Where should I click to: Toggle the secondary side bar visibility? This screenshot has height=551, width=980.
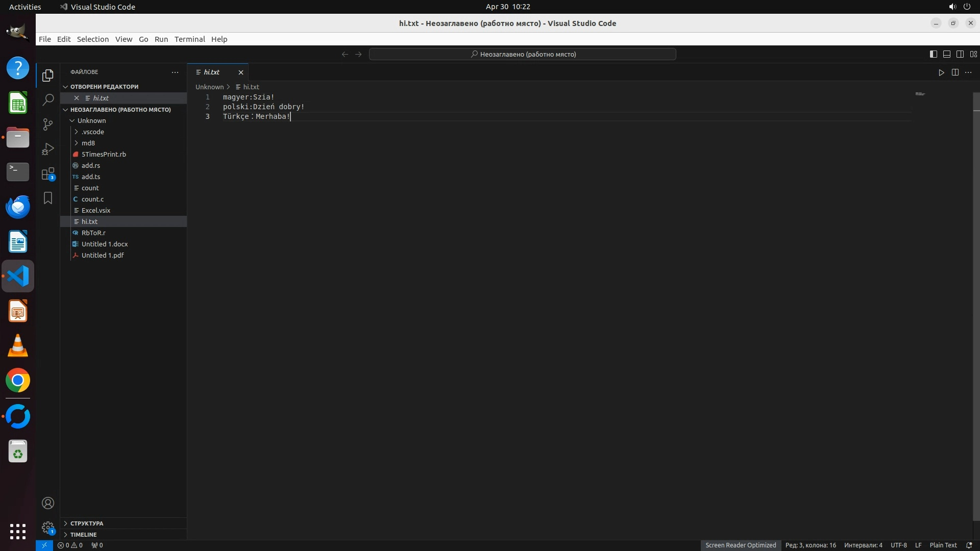coord(960,54)
